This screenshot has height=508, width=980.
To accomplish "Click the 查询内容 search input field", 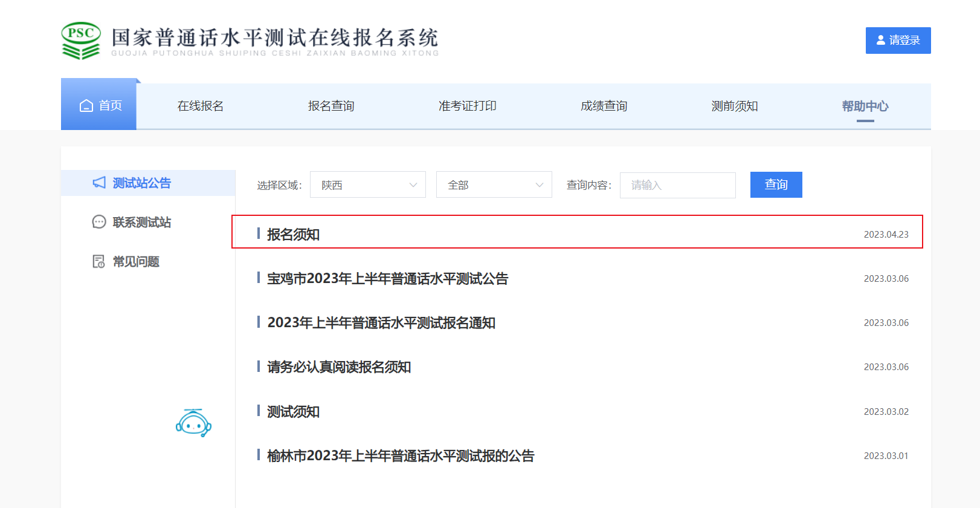I will point(678,185).
